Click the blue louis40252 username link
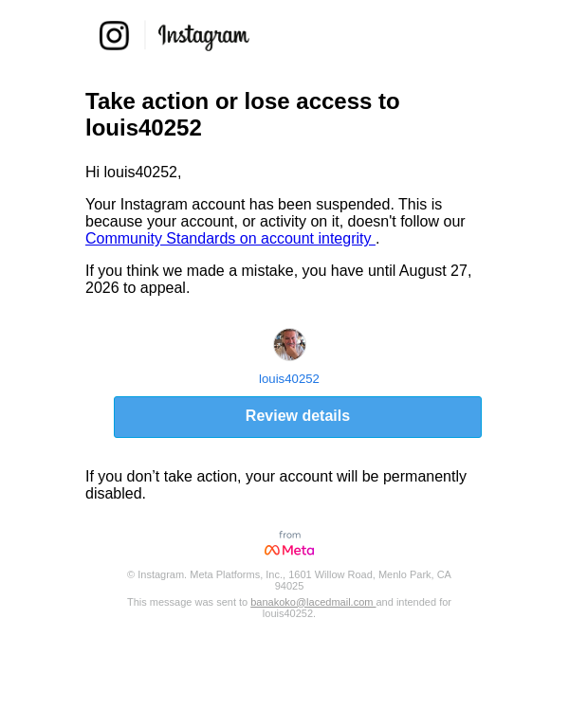569x728 pixels. pos(289,379)
